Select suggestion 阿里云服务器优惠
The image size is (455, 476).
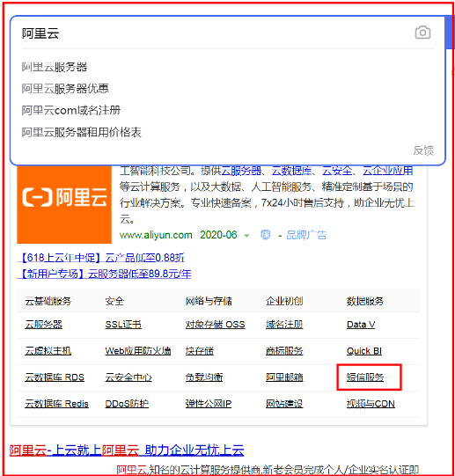pyautogui.click(x=65, y=89)
